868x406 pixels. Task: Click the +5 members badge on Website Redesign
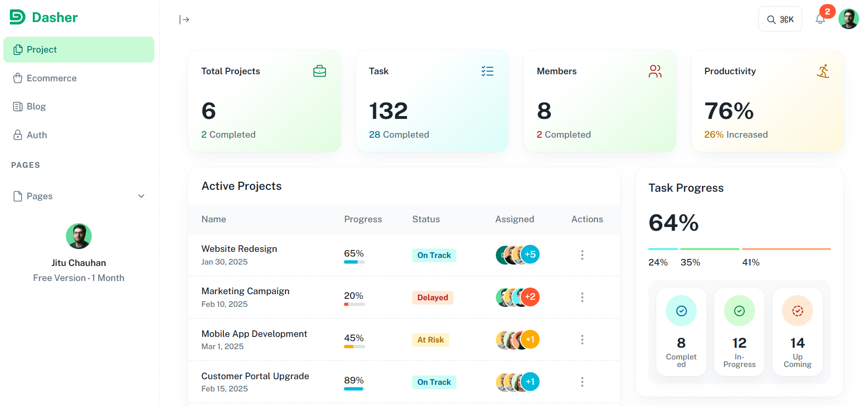coord(530,255)
